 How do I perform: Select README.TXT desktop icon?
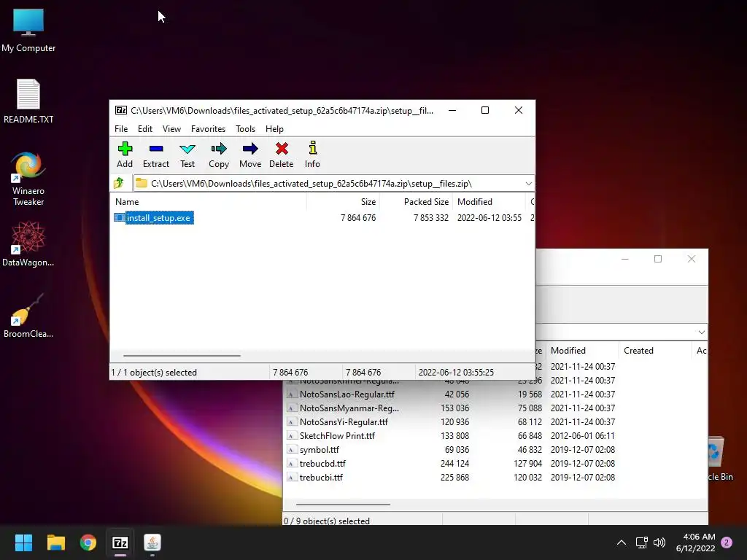28,101
